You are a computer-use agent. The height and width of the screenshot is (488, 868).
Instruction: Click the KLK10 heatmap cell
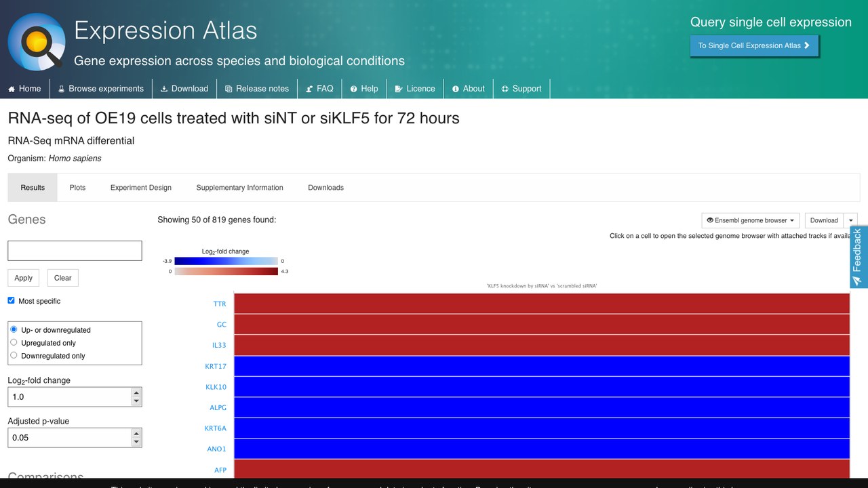(542, 387)
